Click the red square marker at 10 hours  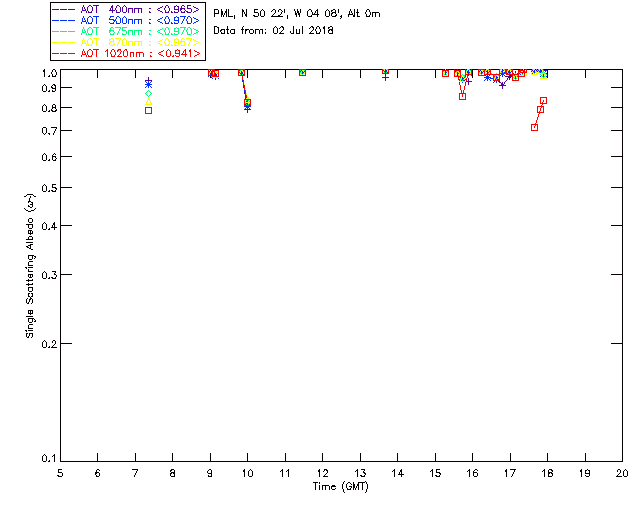247,102
